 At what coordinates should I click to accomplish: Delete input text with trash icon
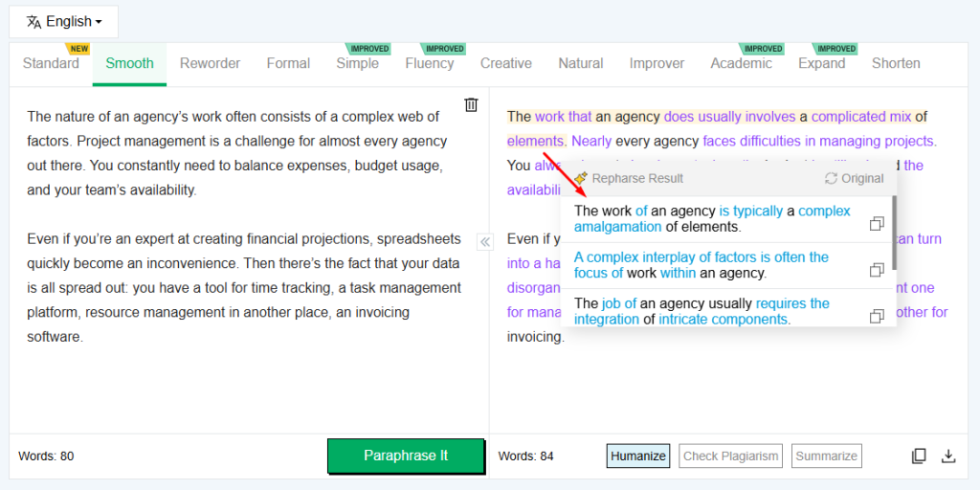tap(471, 104)
